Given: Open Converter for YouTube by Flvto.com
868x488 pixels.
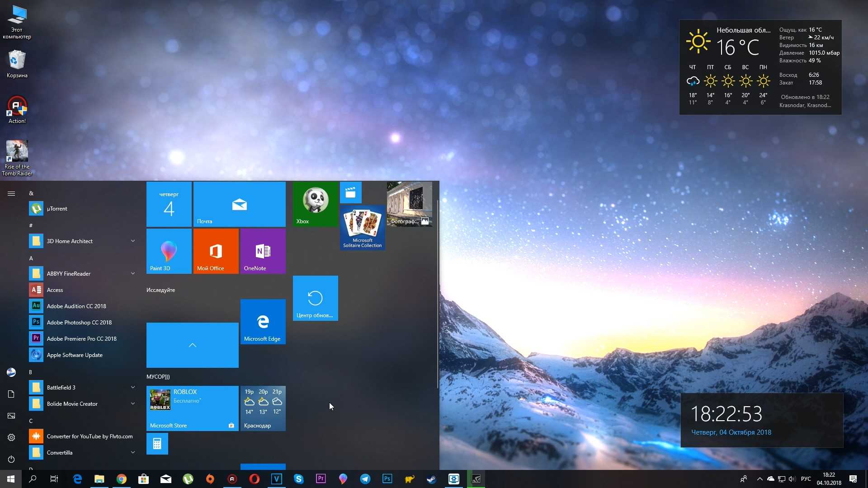Looking at the screenshot, I should pos(81,436).
